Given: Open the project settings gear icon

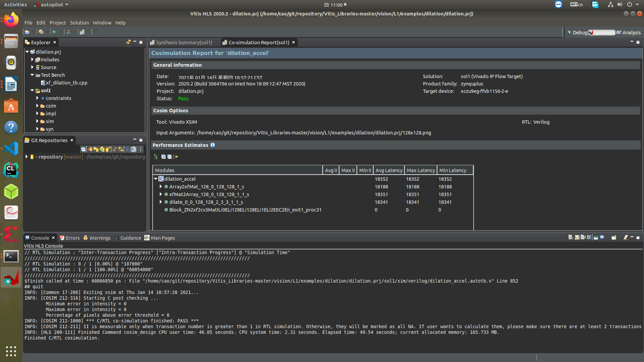Looking at the screenshot, I should point(41,32).
